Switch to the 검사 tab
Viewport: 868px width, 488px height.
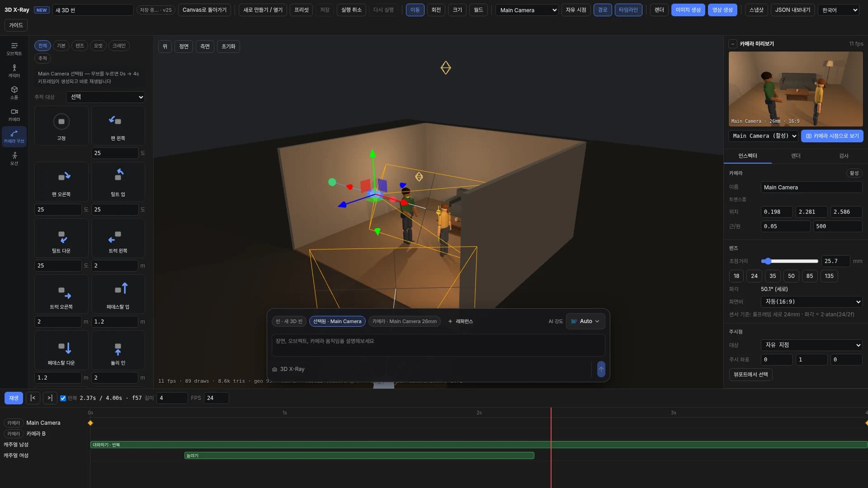pyautogui.click(x=844, y=156)
